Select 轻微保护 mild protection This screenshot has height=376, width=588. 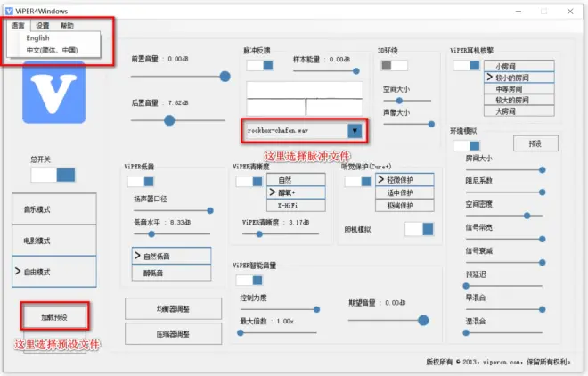404,180
